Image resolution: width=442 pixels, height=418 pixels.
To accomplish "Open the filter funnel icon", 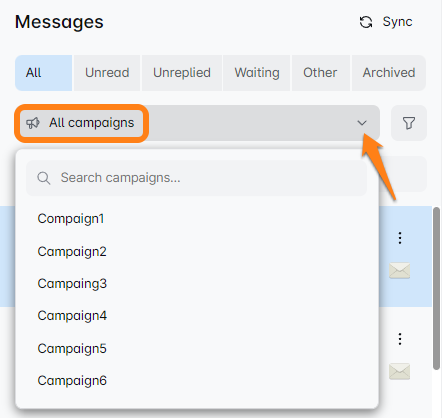I will 409,123.
